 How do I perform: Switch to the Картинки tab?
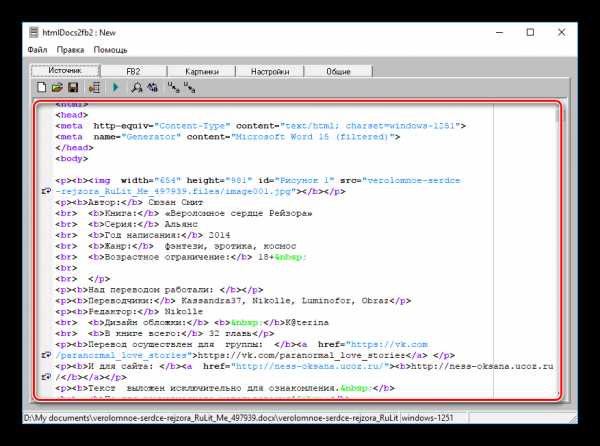tap(202, 71)
